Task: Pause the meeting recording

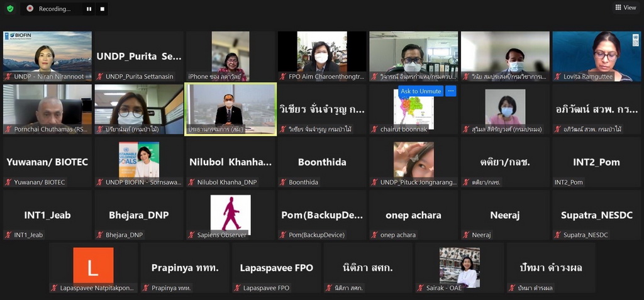Action: click(89, 9)
